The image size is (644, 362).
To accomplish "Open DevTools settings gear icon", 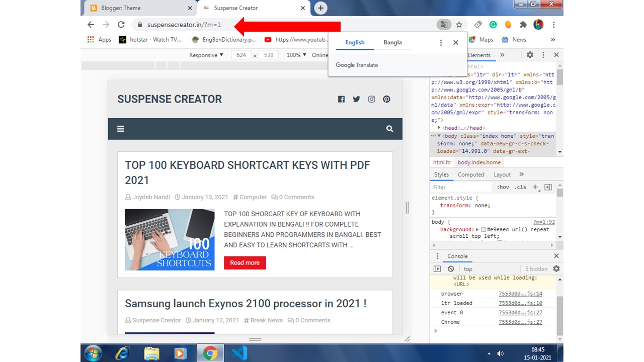I will [x=530, y=55].
